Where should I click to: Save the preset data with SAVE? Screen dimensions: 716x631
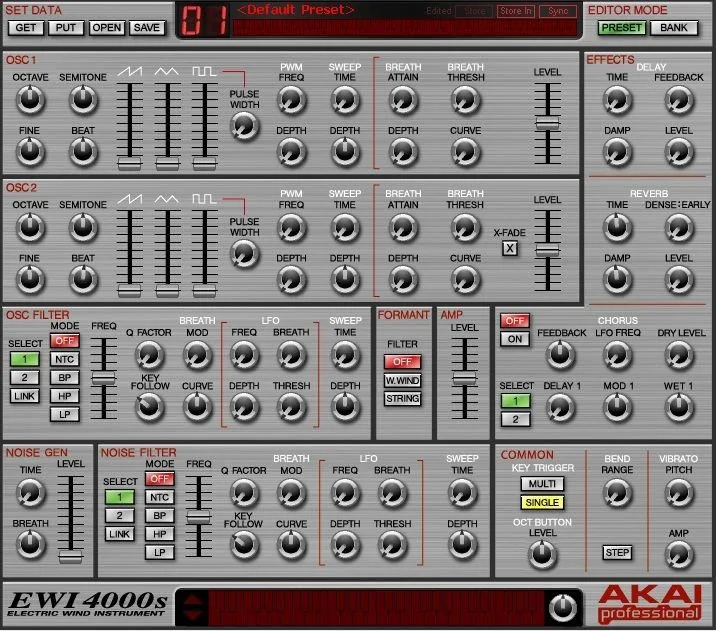tap(147, 28)
